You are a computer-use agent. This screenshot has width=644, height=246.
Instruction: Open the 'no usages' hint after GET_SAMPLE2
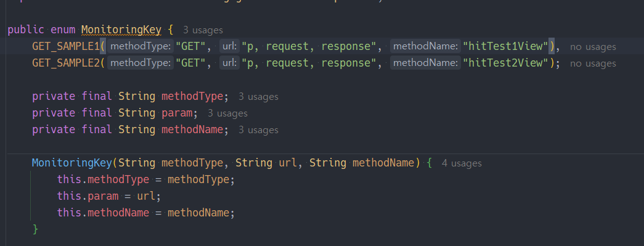point(593,64)
